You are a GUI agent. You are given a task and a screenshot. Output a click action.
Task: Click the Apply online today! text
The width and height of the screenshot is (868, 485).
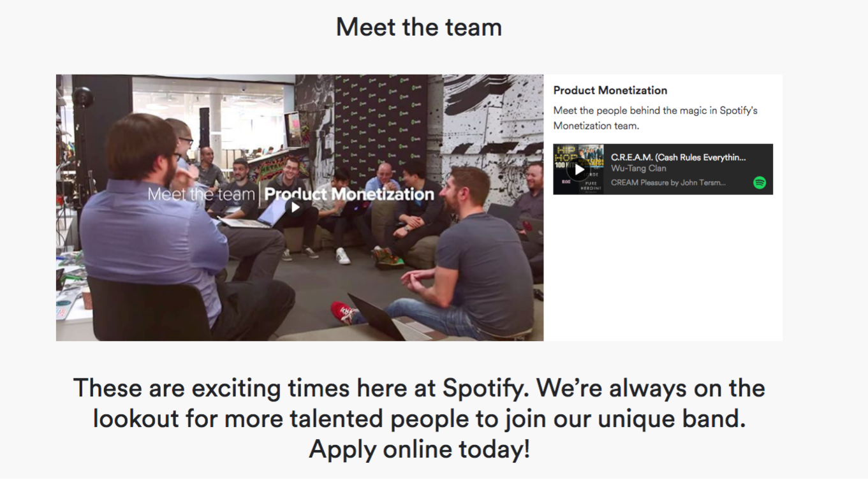click(x=419, y=449)
